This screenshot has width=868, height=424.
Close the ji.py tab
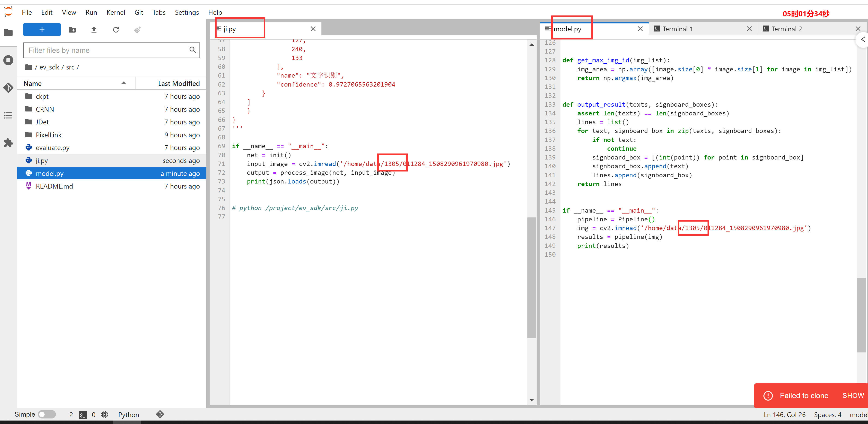313,29
